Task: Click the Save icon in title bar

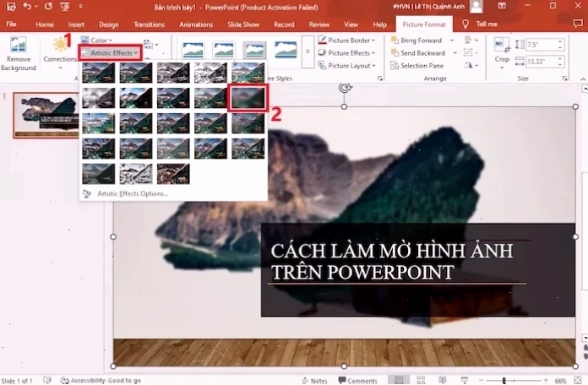Action: click(x=11, y=7)
